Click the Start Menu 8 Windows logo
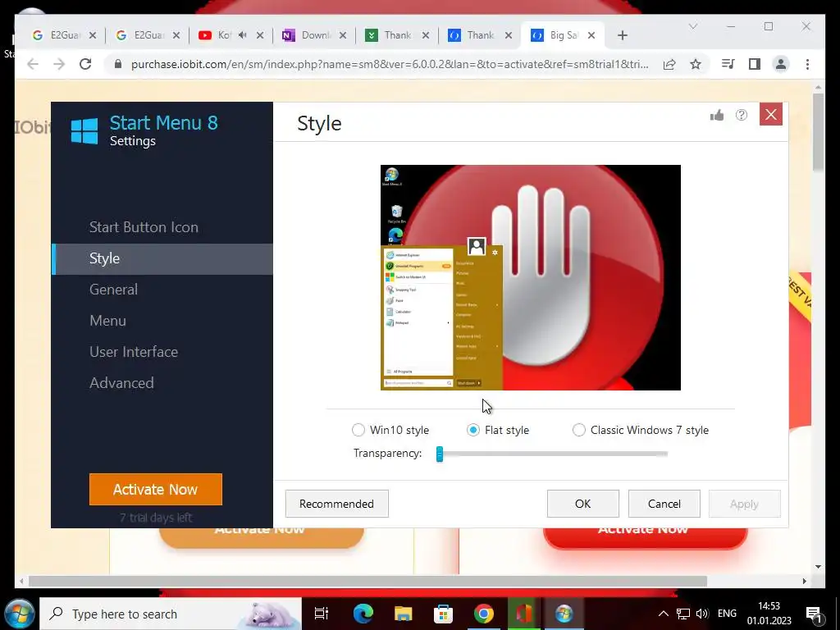The width and height of the screenshot is (840, 630). pyautogui.click(x=84, y=130)
